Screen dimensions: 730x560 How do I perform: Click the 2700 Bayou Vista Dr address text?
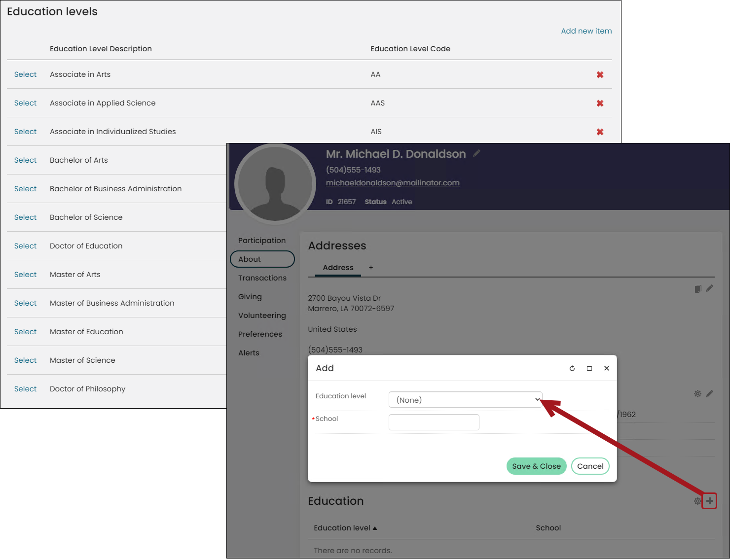pos(344,298)
